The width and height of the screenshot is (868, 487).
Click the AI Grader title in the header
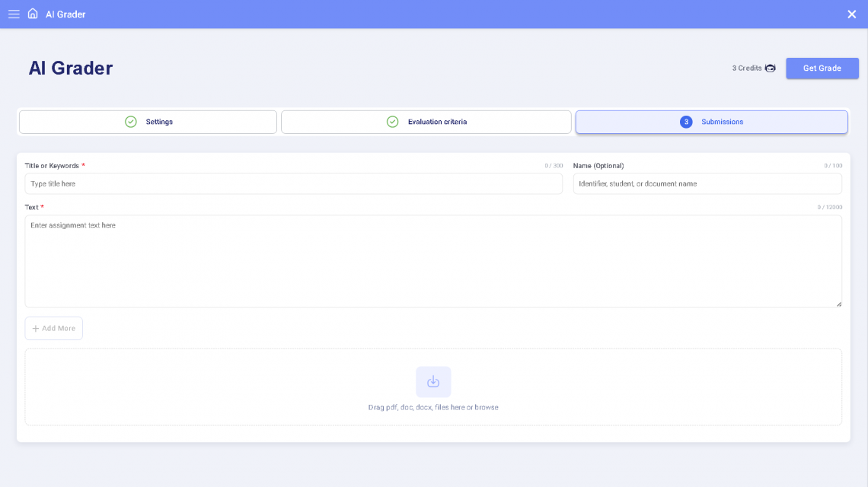click(x=65, y=14)
